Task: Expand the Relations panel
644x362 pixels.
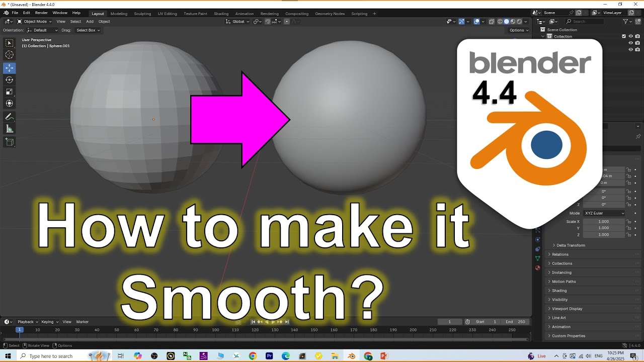Action: coord(560,254)
